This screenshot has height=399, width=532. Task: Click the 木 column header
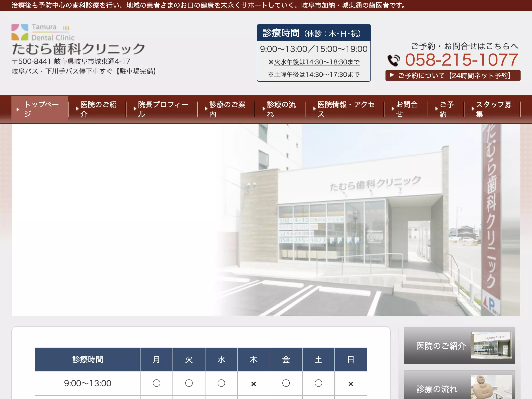[254, 360]
